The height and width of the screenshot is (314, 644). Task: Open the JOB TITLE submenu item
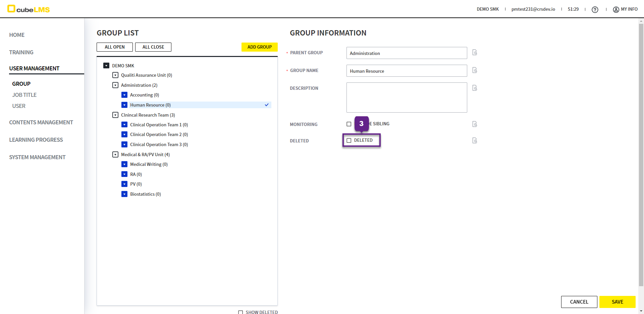(24, 95)
